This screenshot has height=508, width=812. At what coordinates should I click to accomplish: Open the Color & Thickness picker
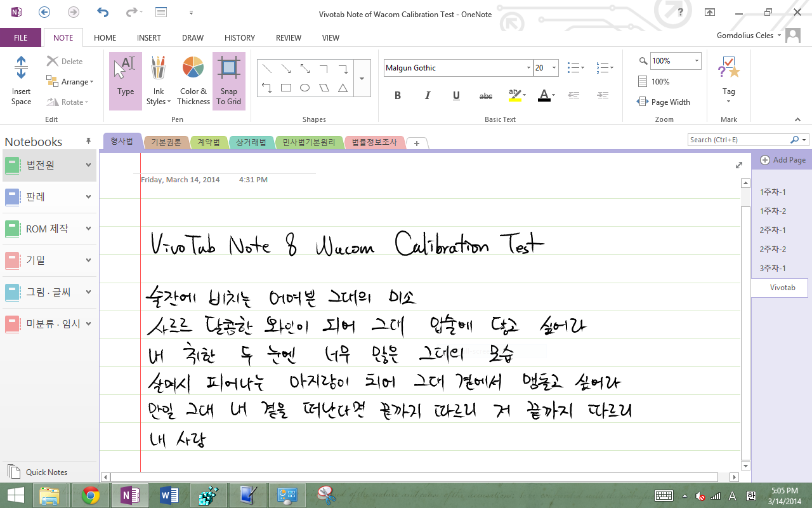click(193, 80)
